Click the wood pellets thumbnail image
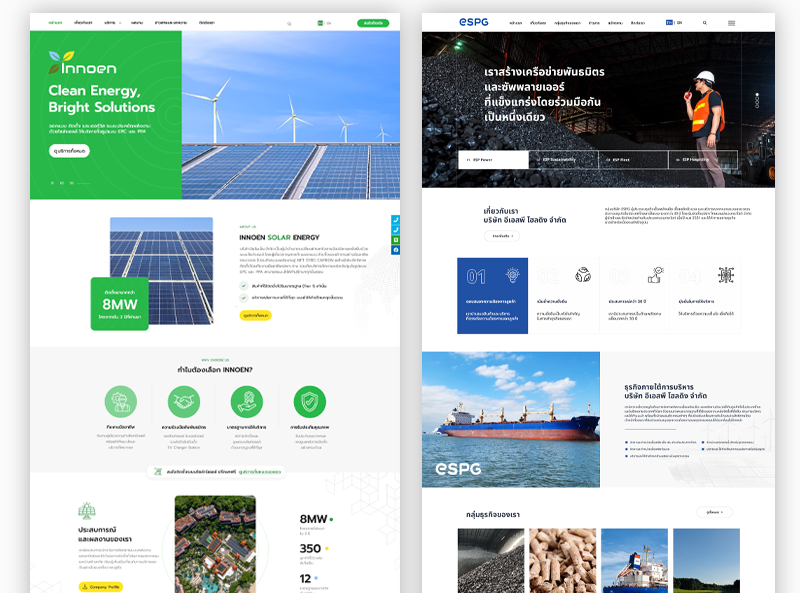Screen dimensions: 800x593 pyautogui.click(x=559, y=560)
